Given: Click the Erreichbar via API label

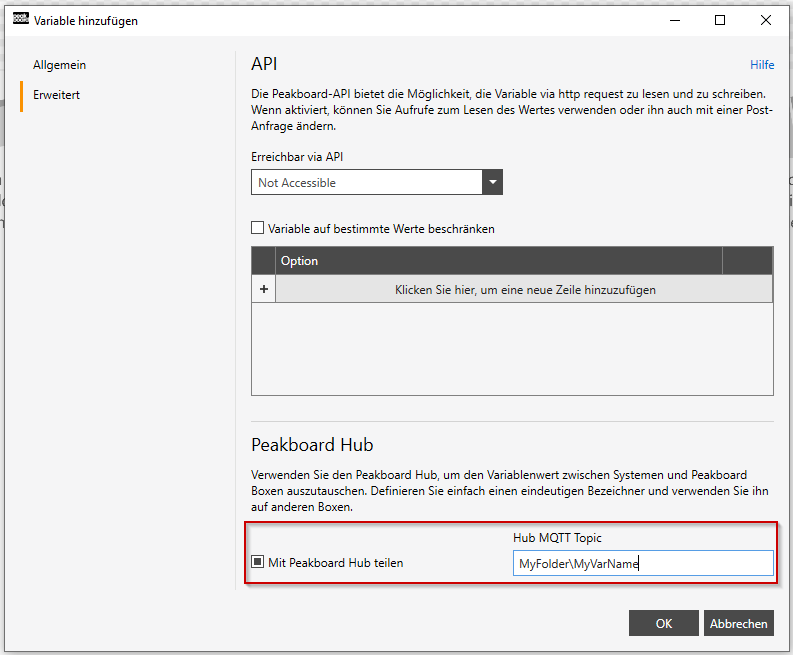Looking at the screenshot, I should pos(297,157).
